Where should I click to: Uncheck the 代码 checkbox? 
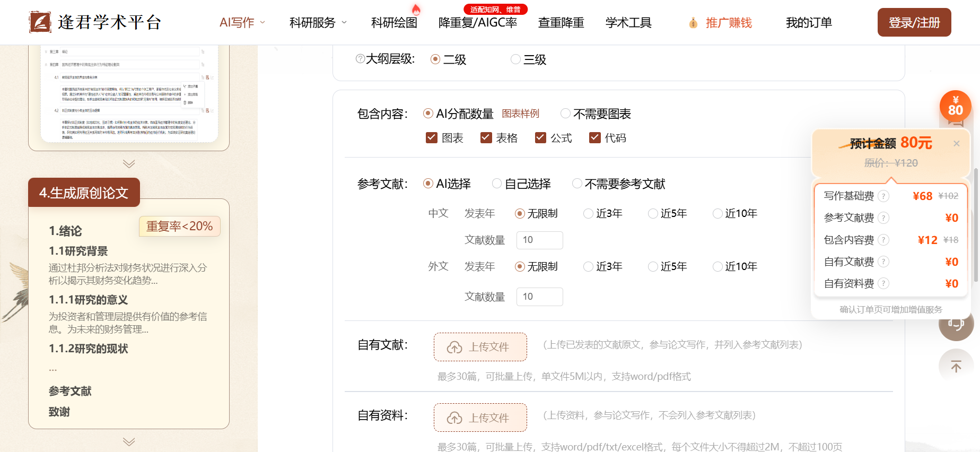(x=594, y=138)
